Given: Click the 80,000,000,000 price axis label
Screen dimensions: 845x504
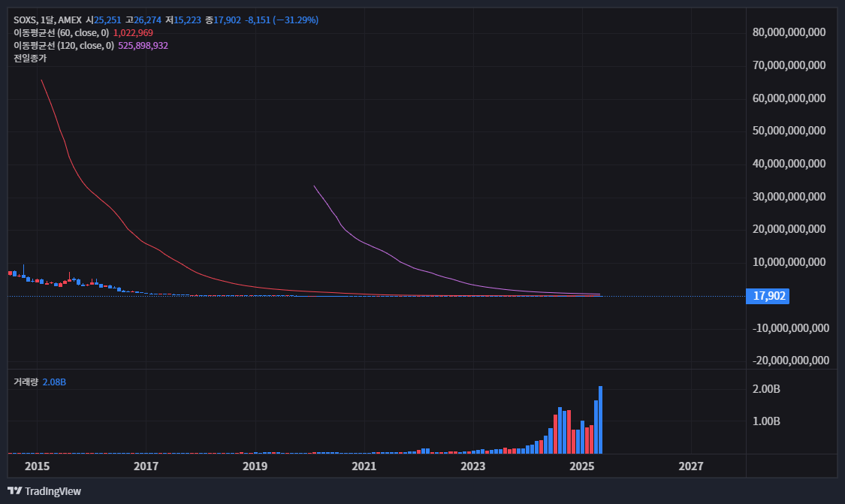Looking at the screenshot, I should [x=789, y=32].
